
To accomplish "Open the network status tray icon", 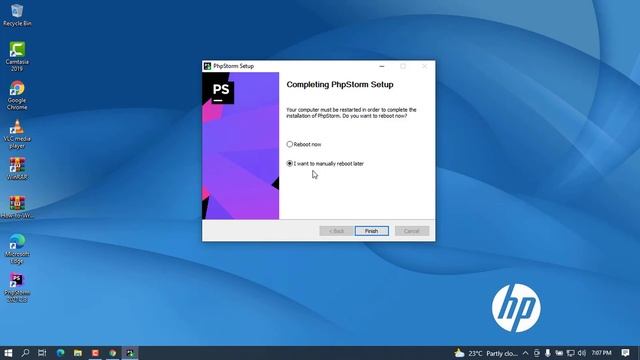I will tap(571, 353).
